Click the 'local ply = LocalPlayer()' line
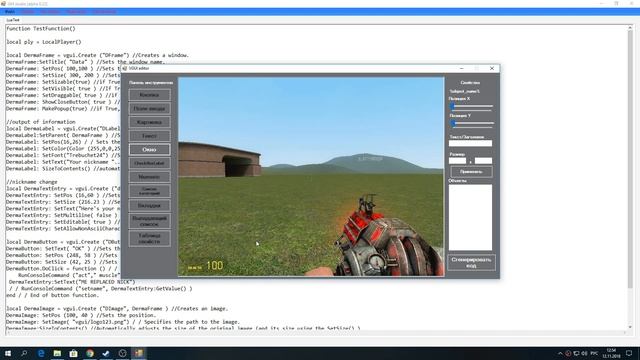Viewport: 640px width, 360px height. click(44, 42)
